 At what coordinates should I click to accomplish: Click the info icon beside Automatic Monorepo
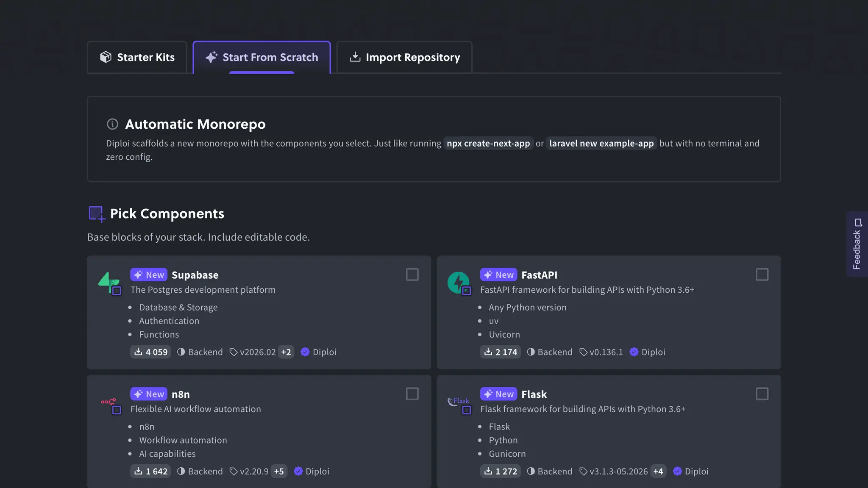[x=112, y=124]
